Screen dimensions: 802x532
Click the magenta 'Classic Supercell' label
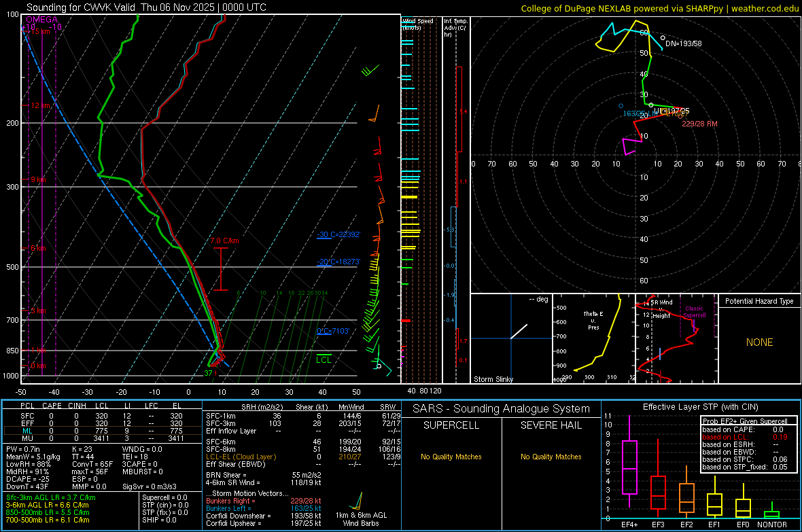695,312
